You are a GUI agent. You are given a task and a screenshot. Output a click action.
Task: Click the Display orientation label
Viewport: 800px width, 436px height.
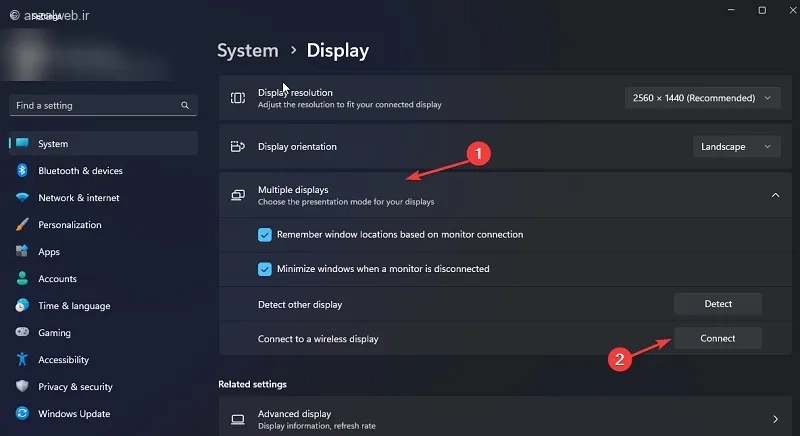[297, 146]
